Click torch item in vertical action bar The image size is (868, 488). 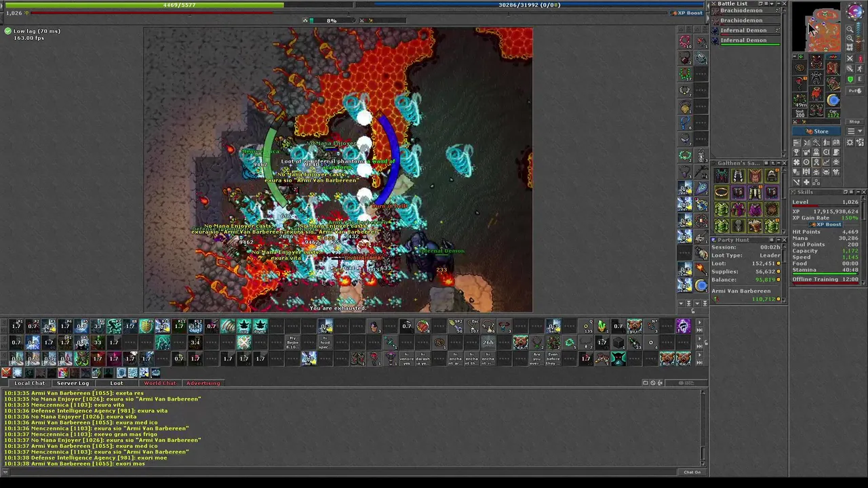[x=701, y=269]
